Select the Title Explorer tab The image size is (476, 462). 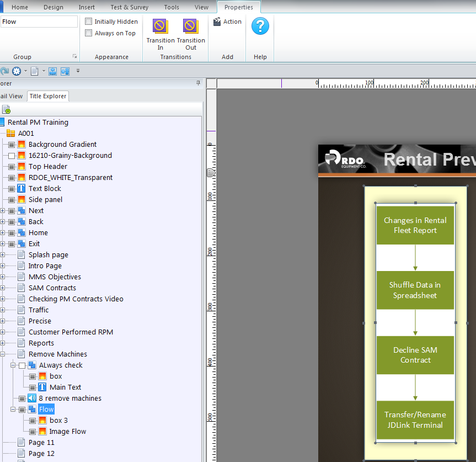click(x=48, y=96)
